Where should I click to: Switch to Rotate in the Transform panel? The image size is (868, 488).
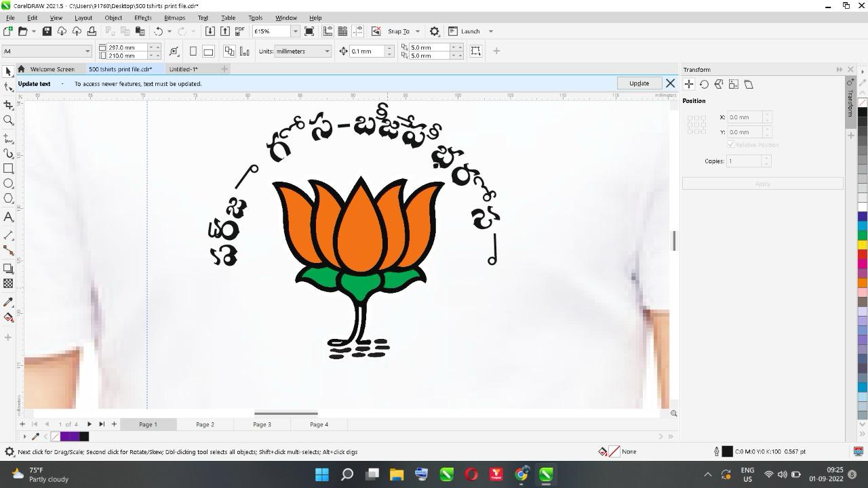704,85
